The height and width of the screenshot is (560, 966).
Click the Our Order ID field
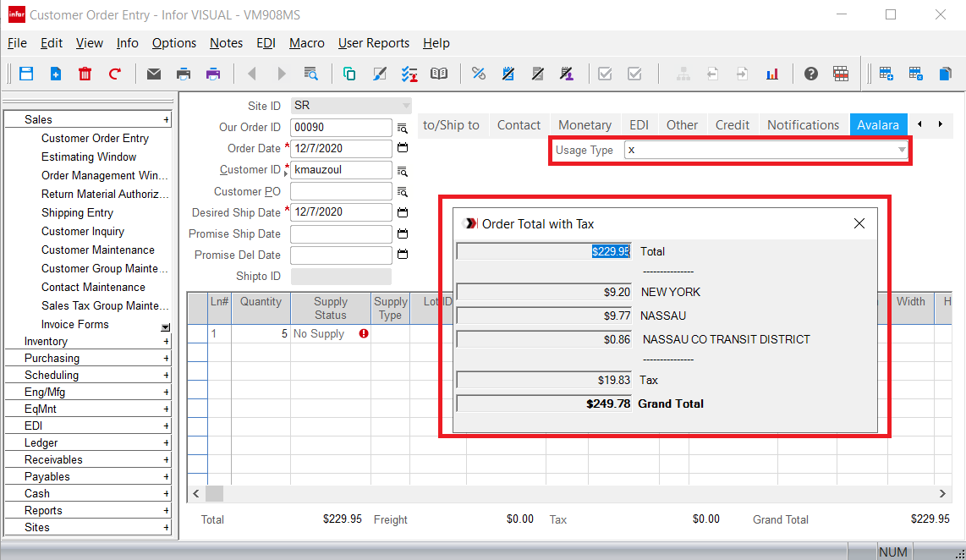click(341, 128)
